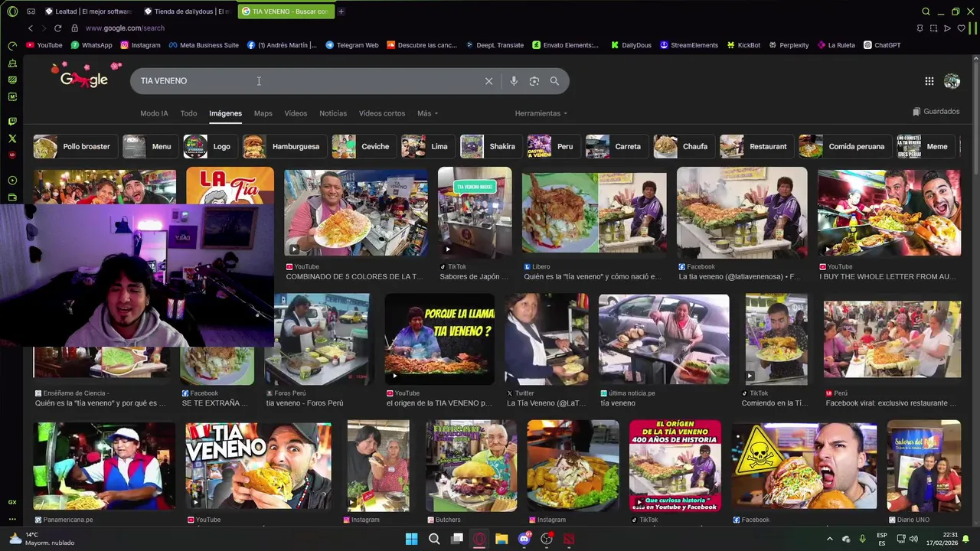This screenshot has height=551, width=980.
Task: Open Telegram Web bookmark
Action: [x=352, y=45]
